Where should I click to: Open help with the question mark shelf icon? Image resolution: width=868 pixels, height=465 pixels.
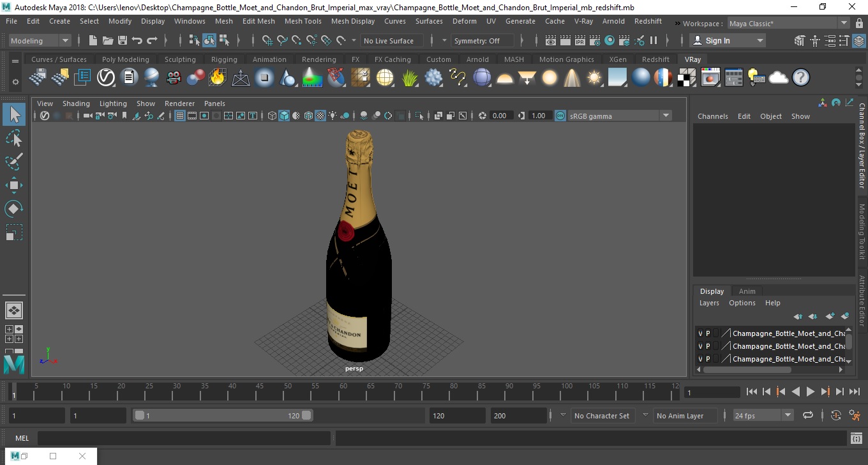[x=801, y=78]
